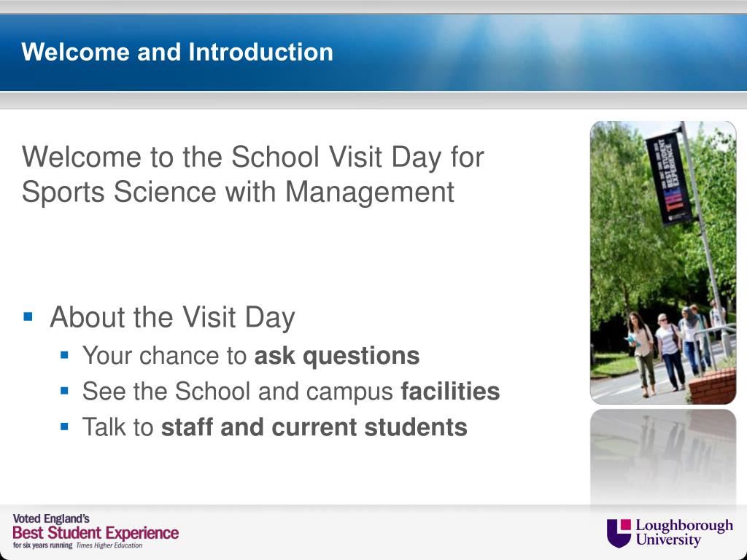Click the bullet next to 'Talk to staff'
The image size is (747, 560).
65,426
